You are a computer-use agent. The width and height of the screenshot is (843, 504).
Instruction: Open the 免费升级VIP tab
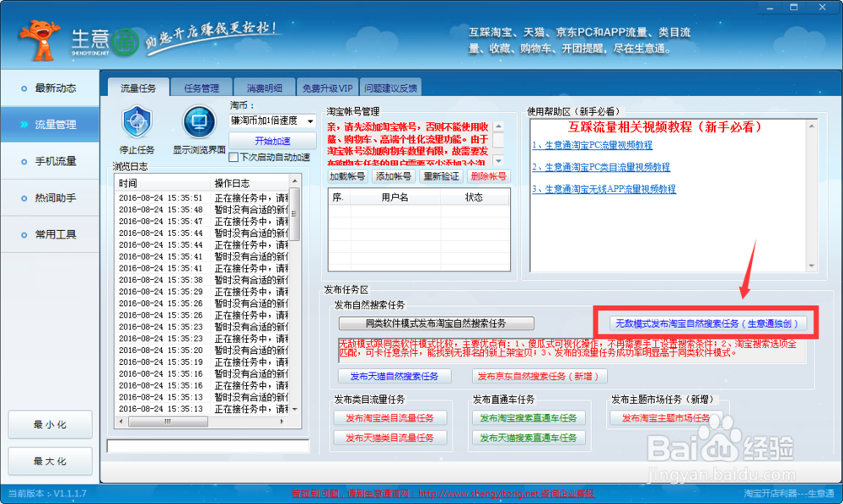(x=327, y=88)
